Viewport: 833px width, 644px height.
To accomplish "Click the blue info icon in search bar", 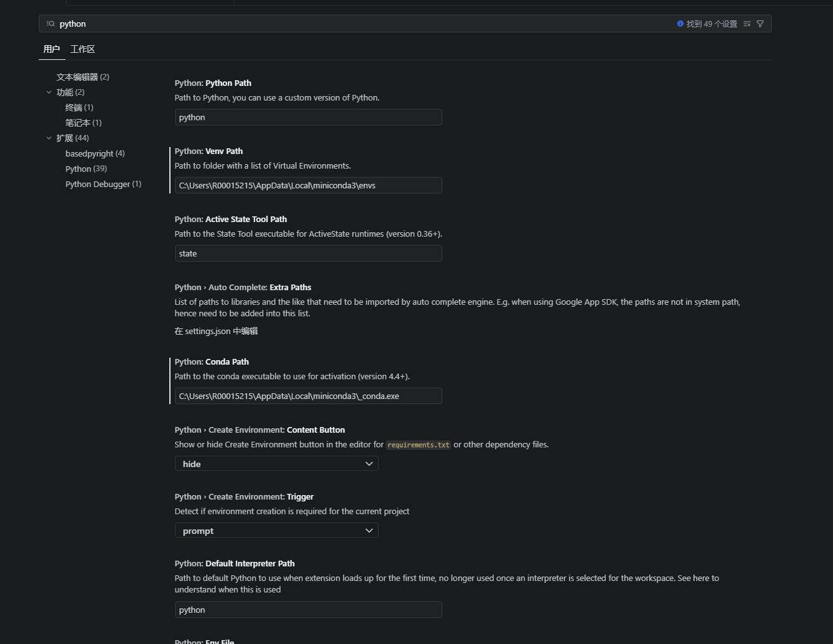I will click(x=680, y=24).
